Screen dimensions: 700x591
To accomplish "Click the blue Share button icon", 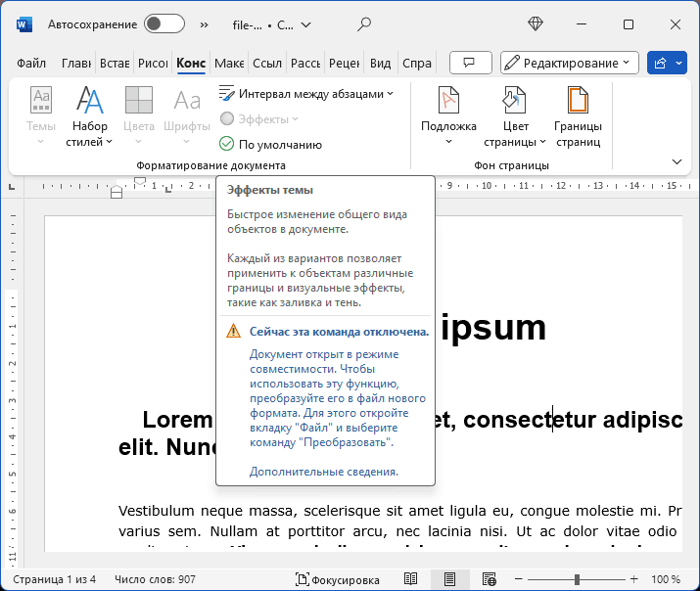I will pyautogui.click(x=660, y=63).
